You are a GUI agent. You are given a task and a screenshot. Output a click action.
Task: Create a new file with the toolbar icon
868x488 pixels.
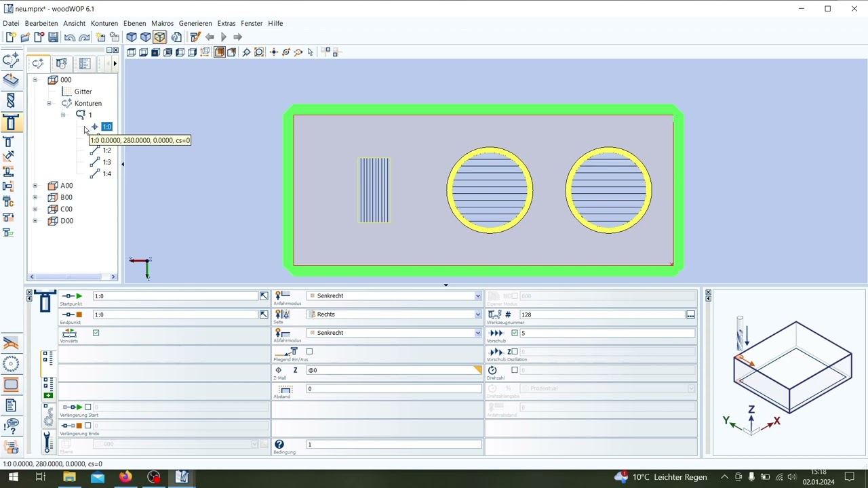tap(10, 37)
